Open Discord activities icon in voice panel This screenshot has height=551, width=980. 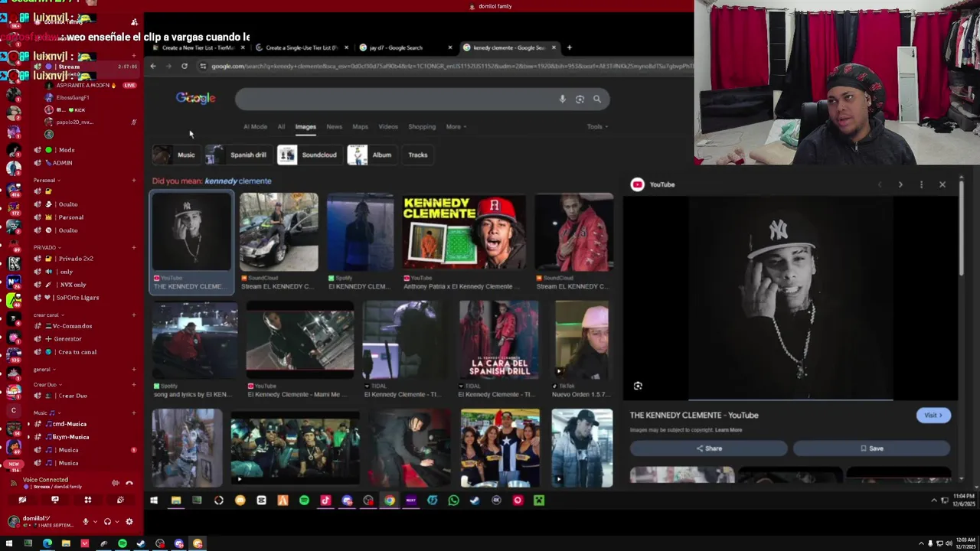[87, 500]
